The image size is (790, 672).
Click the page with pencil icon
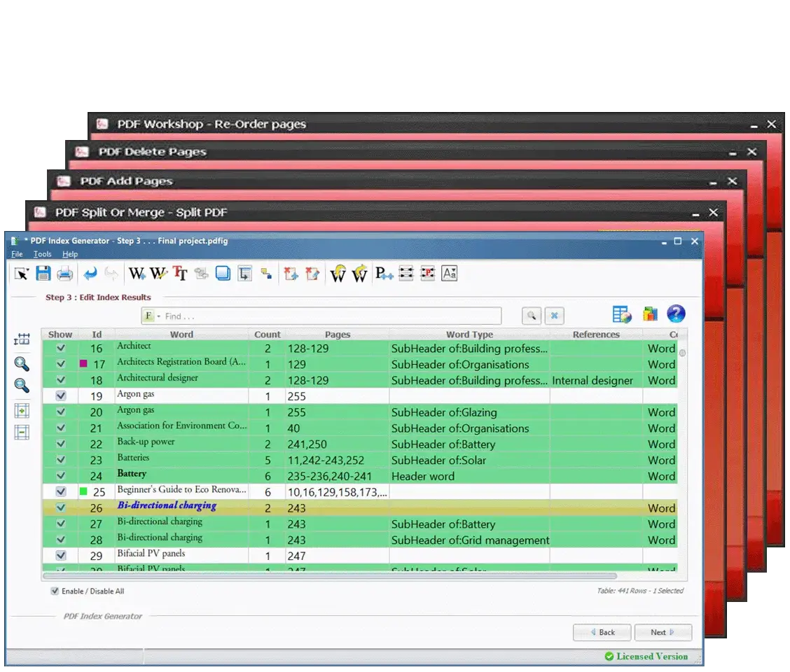[312, 274]
